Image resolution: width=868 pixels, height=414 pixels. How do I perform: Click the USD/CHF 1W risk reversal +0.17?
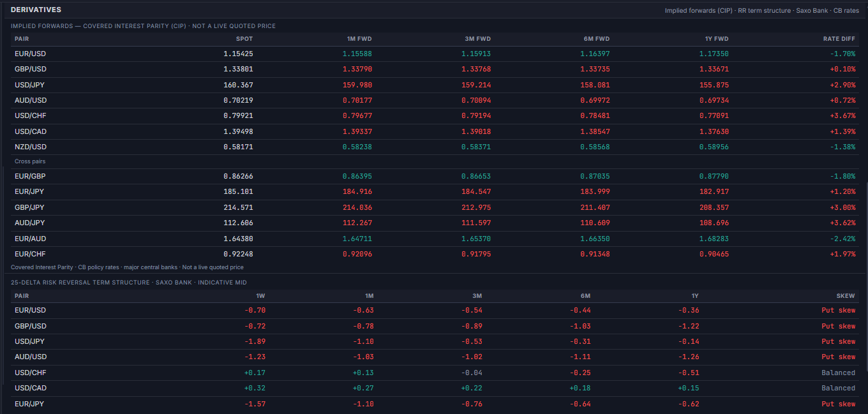(255, 373)
